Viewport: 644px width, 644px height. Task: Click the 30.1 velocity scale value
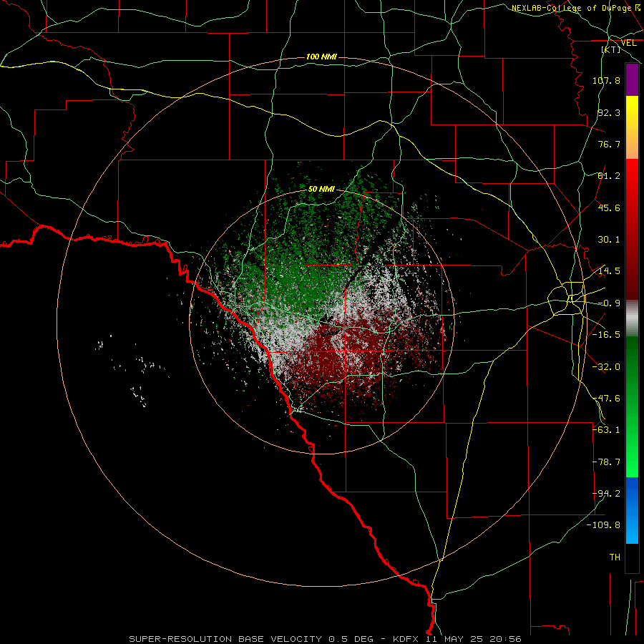(609, 240)
